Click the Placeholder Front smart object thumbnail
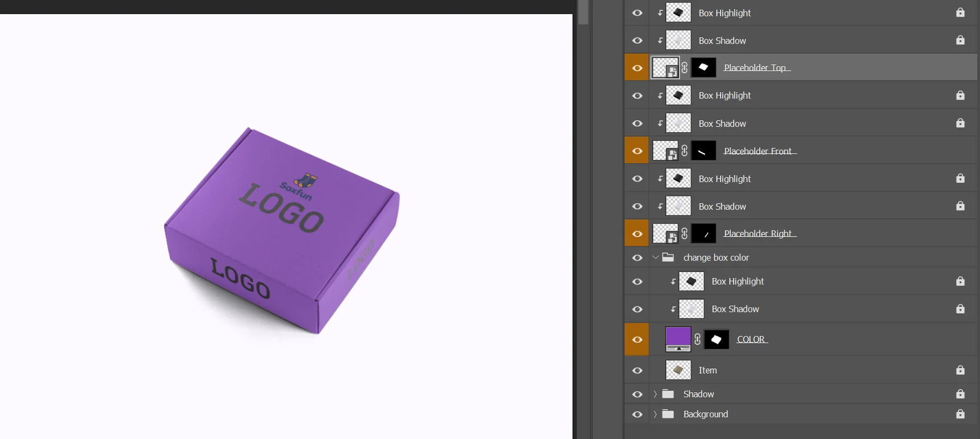 [665, 151]
